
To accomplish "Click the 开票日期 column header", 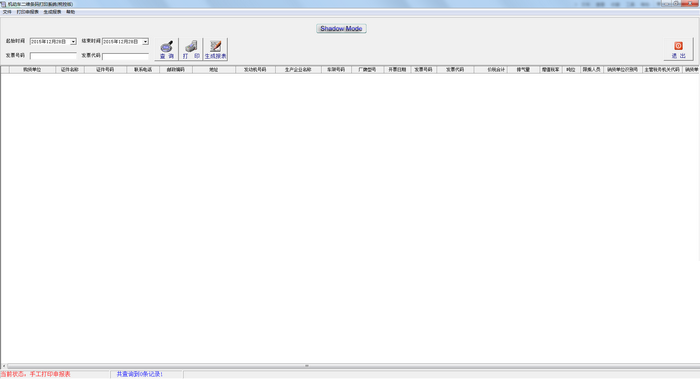I will point(397,70).
